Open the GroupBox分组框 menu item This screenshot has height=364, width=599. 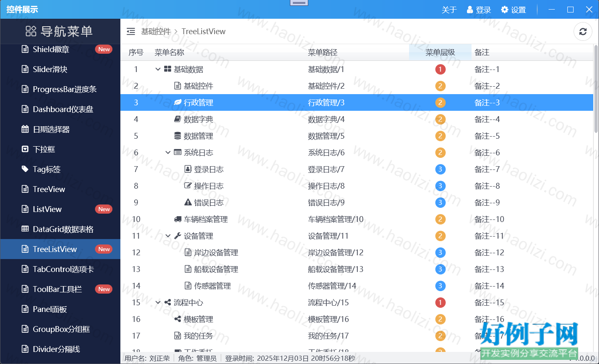[x=60, y=329]
